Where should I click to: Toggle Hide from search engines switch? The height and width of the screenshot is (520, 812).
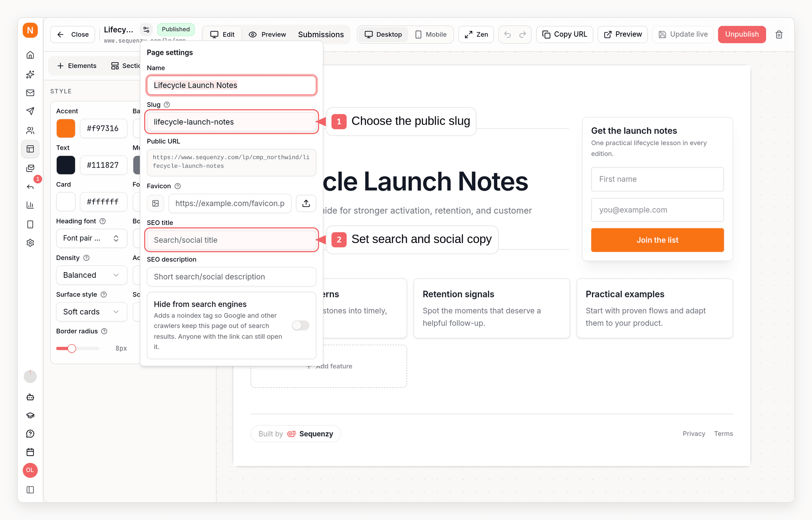[x=301, y=325]
